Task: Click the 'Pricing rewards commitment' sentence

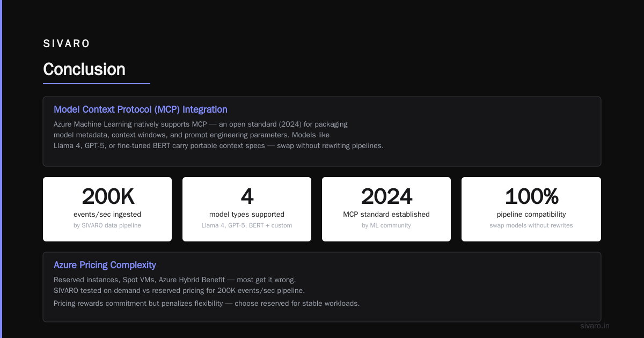Action: 207,303
